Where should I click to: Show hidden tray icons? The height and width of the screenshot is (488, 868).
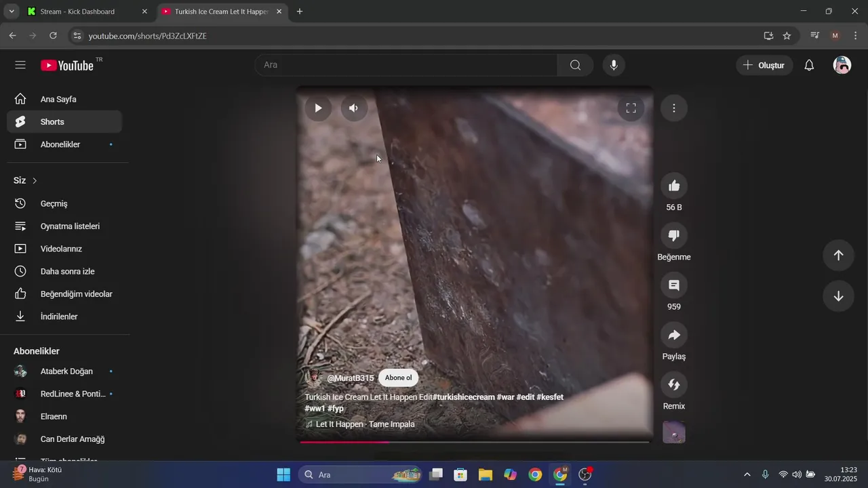[x=747, y=474]
